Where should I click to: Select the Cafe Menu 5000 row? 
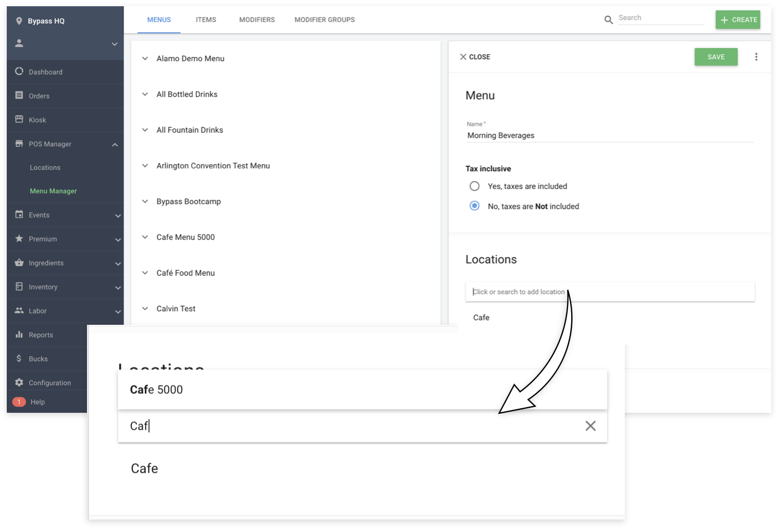coord(286,237)
